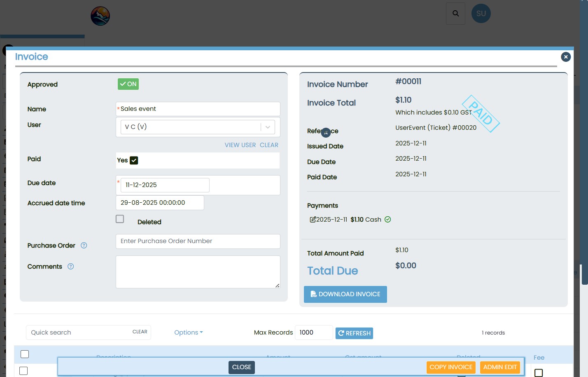
Task: Click the Purchase Order help question mark icon
Action: (84, 245)
